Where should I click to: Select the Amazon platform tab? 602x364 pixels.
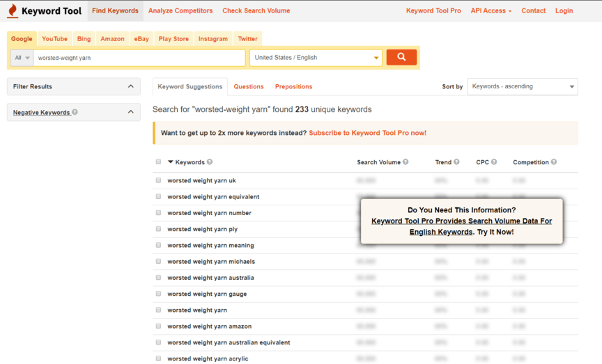[x=112, y=39]
